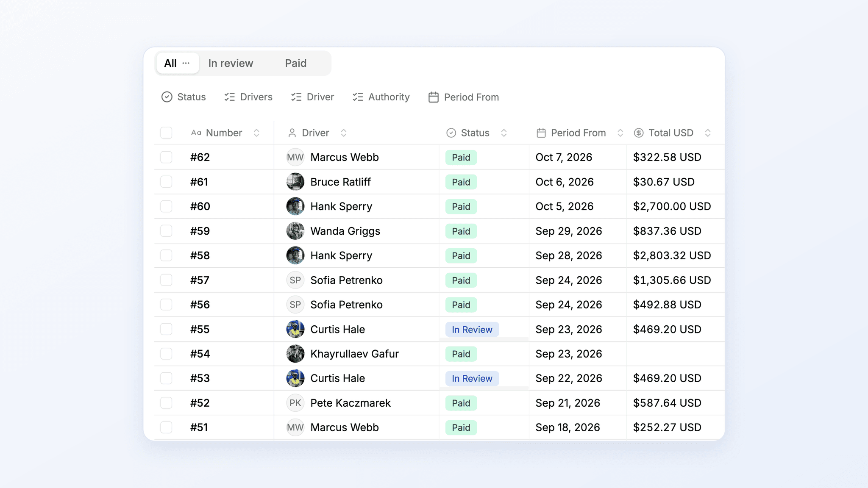Click Marcus Webb's MW avatar in row #62
The height and width of the screenshot is (488, 868).
[295, 157]
